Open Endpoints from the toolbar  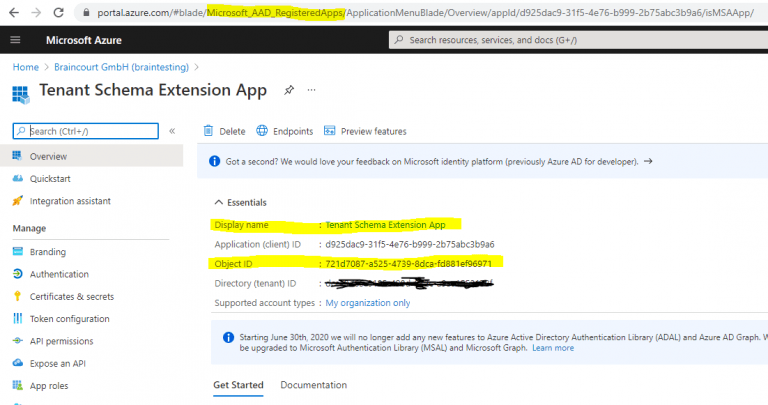284,131
